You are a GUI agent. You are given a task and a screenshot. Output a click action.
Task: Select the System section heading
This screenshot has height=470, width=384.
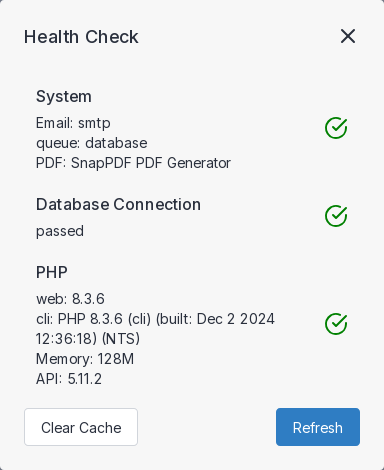click(64, 97)
